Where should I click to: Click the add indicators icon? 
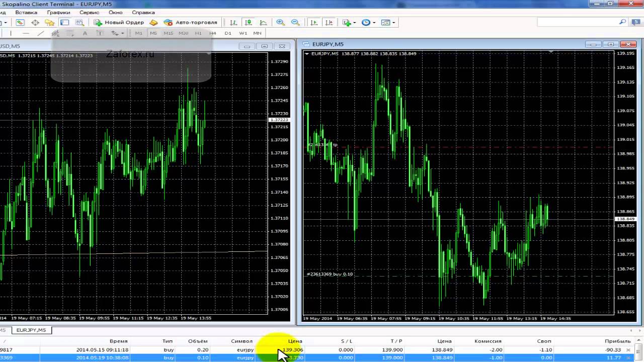347,23
